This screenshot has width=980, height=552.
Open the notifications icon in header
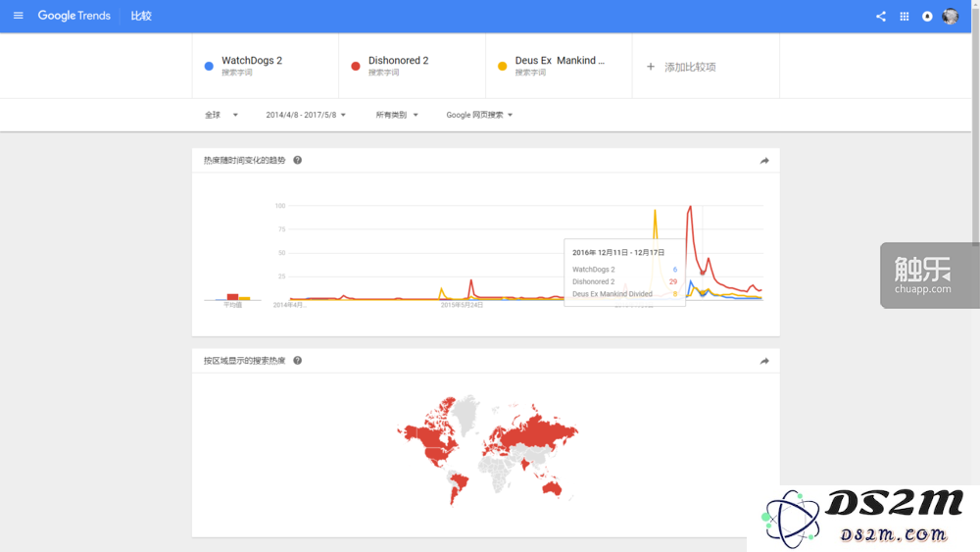click(x=927, y=17)
